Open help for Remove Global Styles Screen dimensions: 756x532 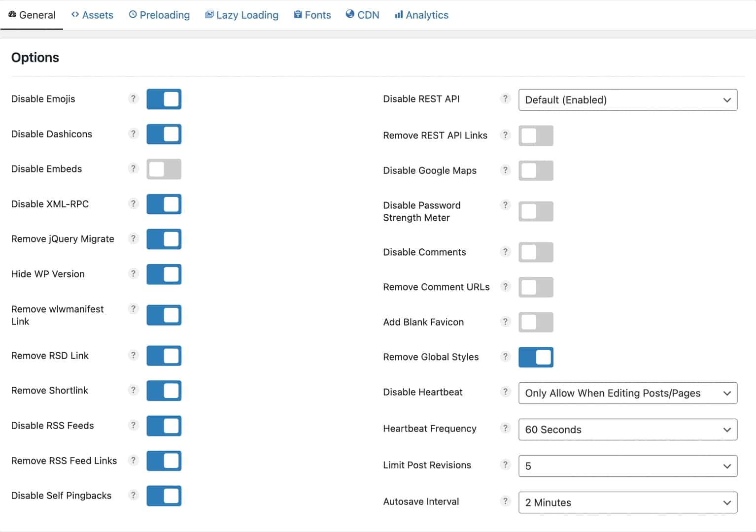[x=505, y=357]
